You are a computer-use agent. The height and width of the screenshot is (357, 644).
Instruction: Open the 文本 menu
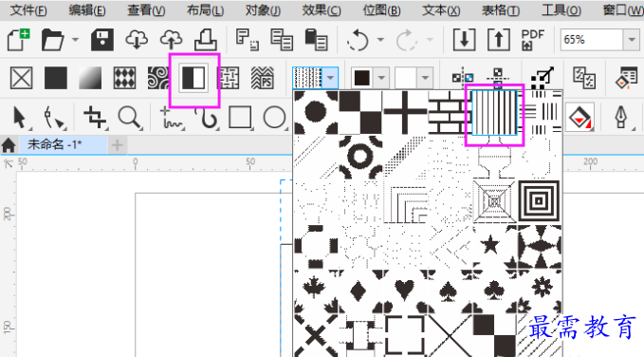click(441, 9)
